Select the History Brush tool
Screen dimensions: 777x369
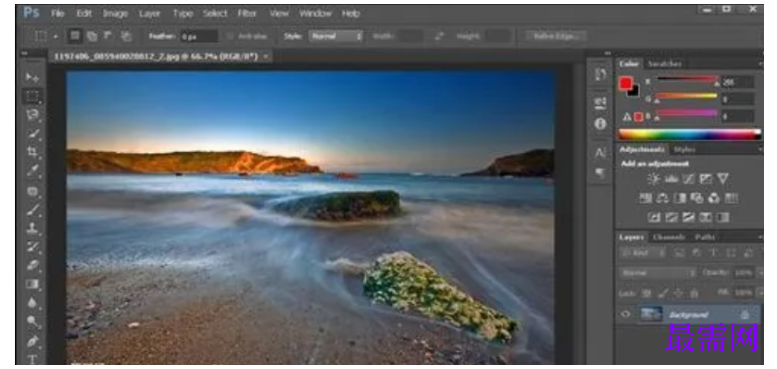(33, 247)
